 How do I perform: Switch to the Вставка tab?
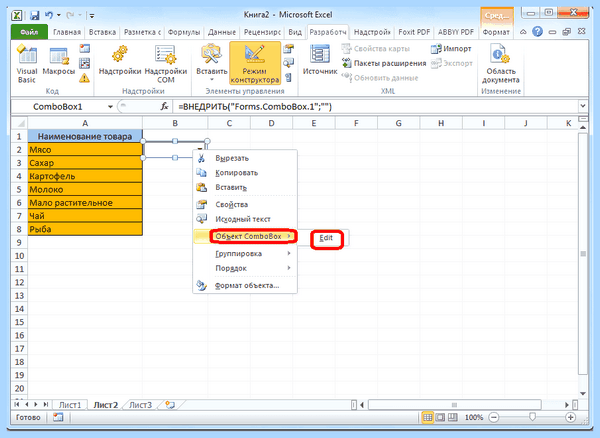coord(102,32)
